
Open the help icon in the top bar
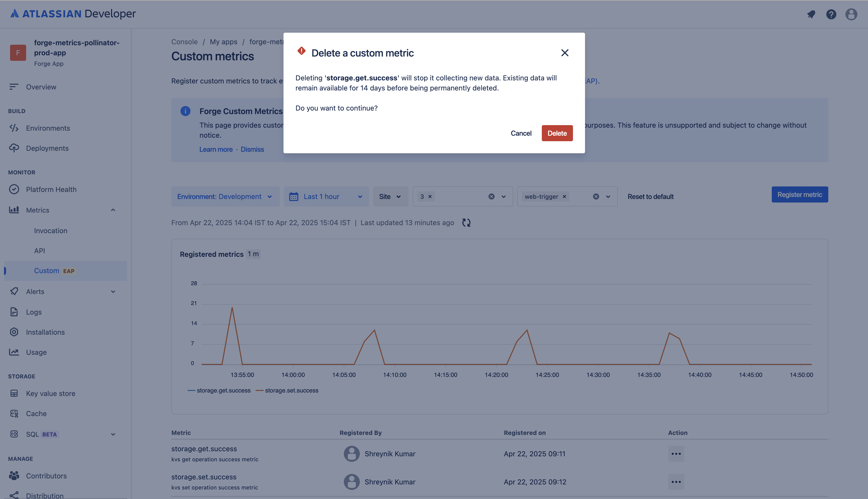(x=831, y=14)
